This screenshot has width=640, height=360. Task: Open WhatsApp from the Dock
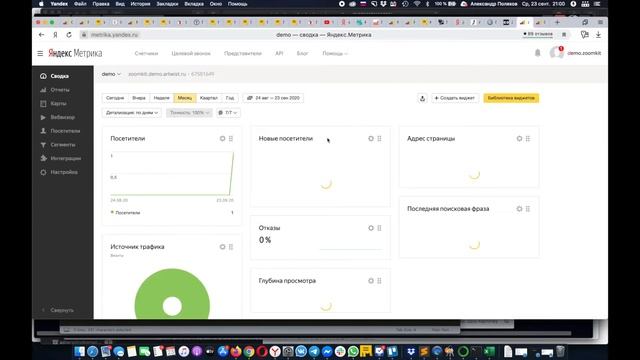coord(353,351)
